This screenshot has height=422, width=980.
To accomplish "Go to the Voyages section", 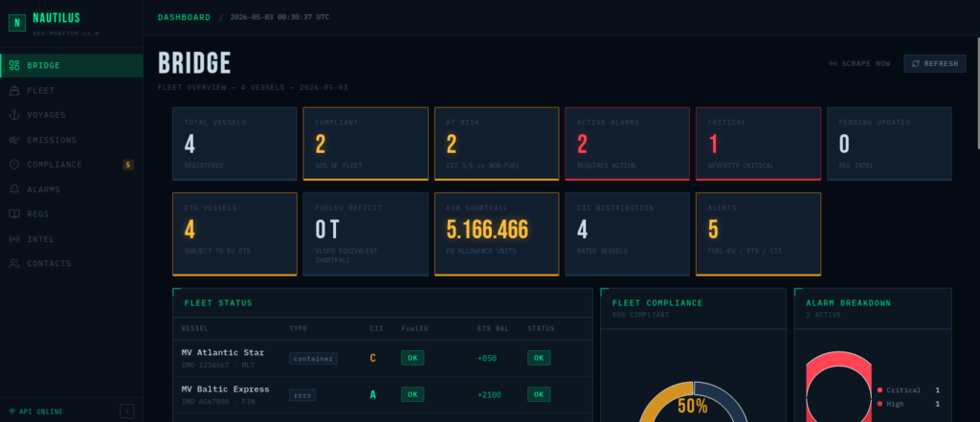I will pos(72,115).
